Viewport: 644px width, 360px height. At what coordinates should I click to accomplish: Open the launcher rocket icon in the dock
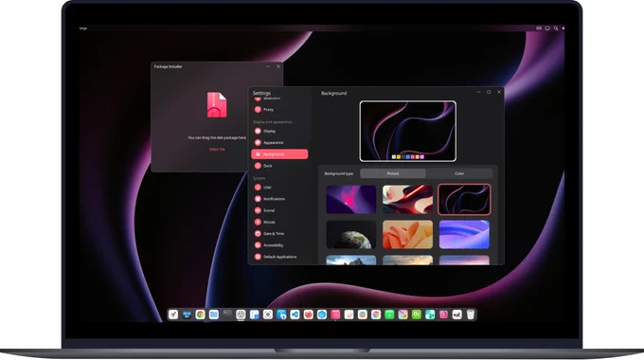click(x=173, y=315)
